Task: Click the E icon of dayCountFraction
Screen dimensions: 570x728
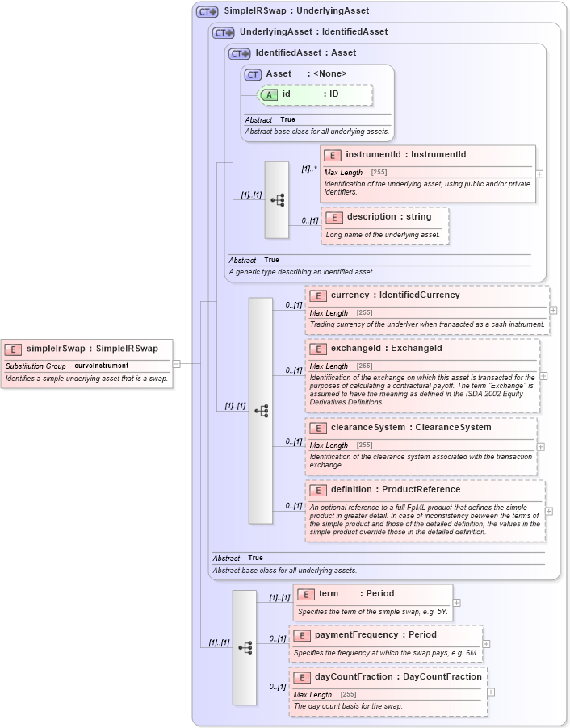Action: pyautogui.click(x=302, y=677)
